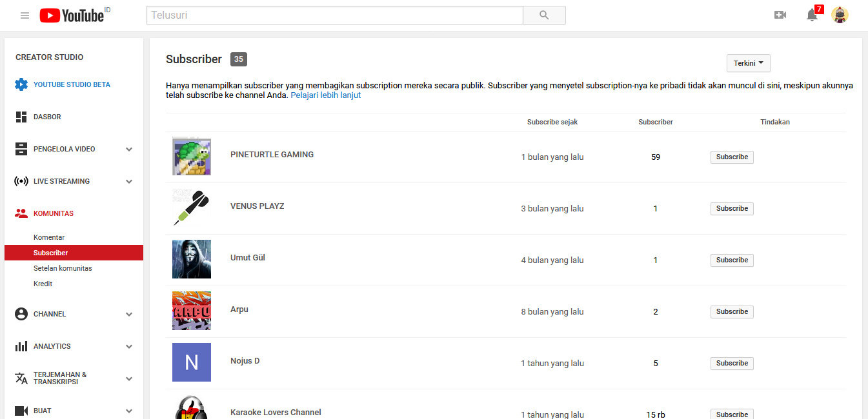
Task: Select the Subscriber submenu item
Action: (x=74, y=253)
